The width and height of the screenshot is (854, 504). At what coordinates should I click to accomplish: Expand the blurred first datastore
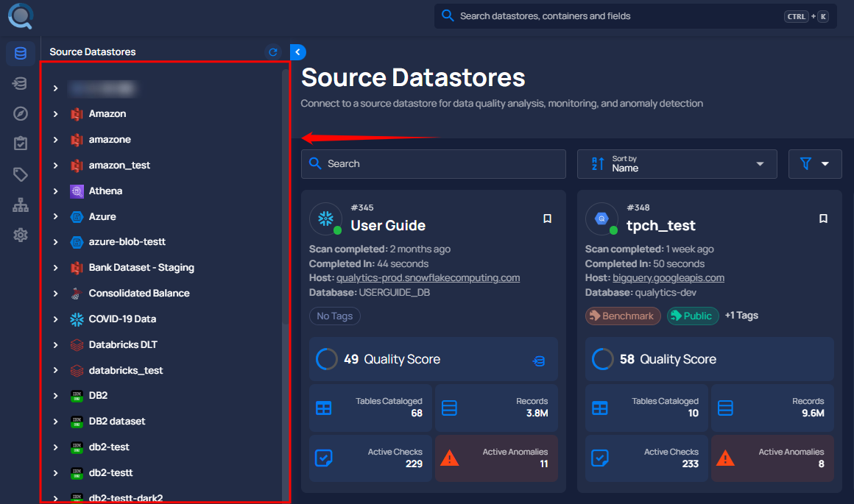[55, 88]
